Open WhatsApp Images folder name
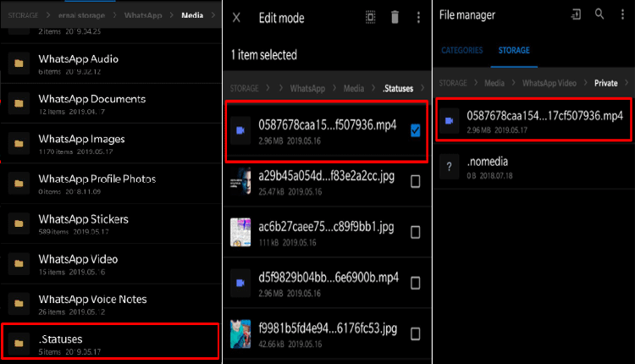The image size is (635, 364). coord(81,140)
